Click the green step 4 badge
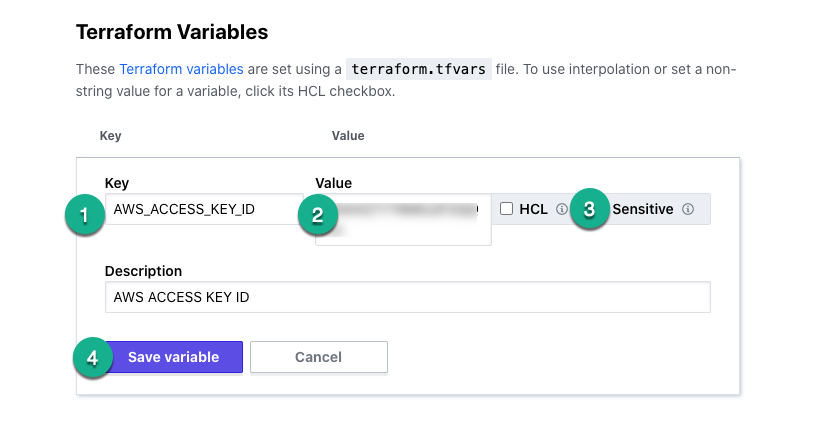The width and height of the screenshot is (837, 421). coord(92,357)
